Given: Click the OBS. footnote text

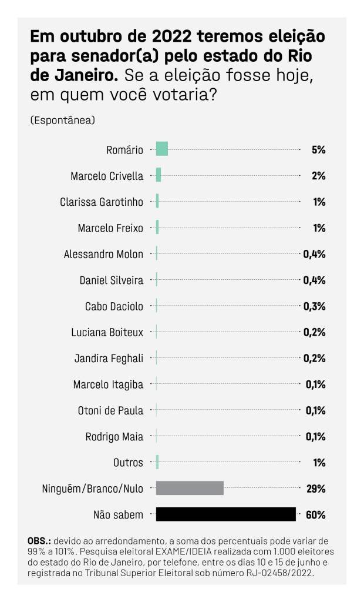Looking at the screenshot, I should click(181, 557).
